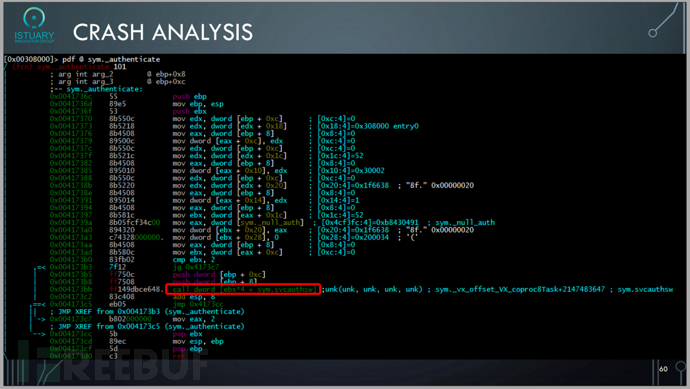Image resolution: width=690 pixels, height=389 pixels.
Task: Click the 'push ebp' instruction
Action: coord(189,96)
